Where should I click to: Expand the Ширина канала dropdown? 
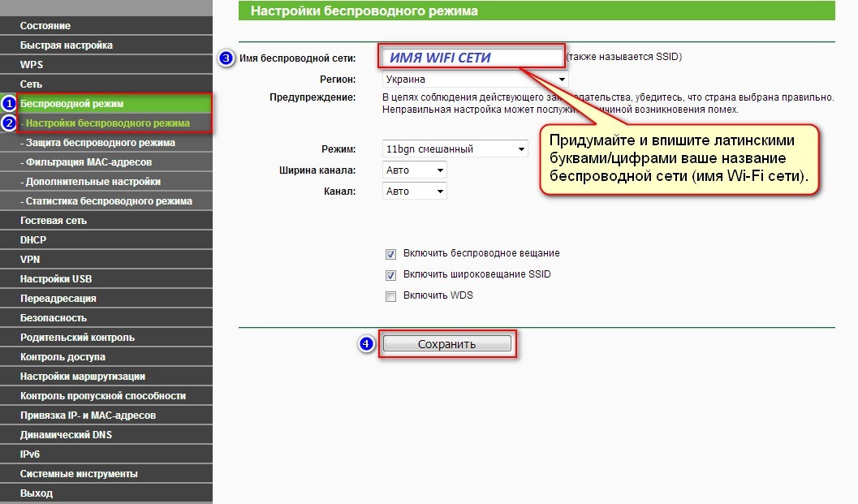point(414,170)
